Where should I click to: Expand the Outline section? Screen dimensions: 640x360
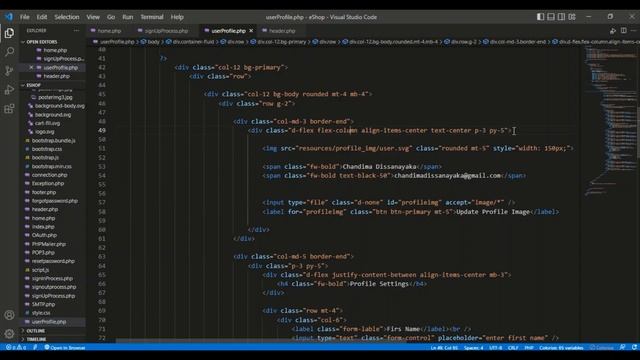pos(36,331)
